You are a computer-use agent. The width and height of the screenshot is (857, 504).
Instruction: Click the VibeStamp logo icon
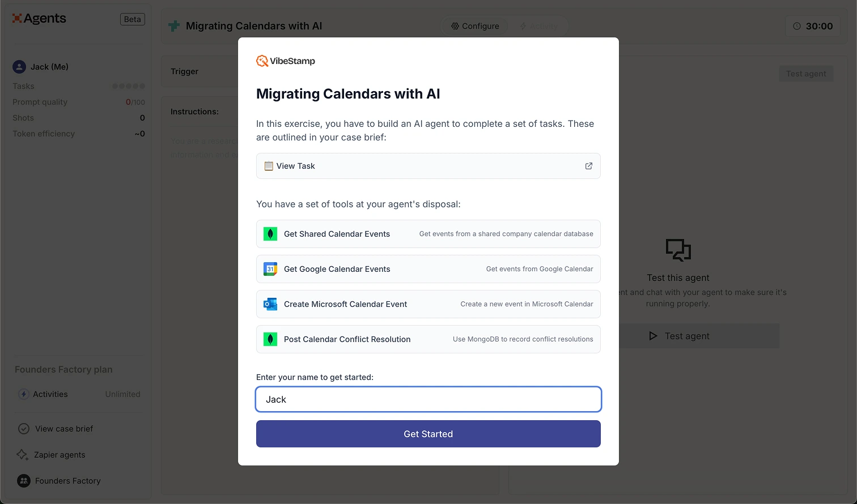(x=262, y=61)
